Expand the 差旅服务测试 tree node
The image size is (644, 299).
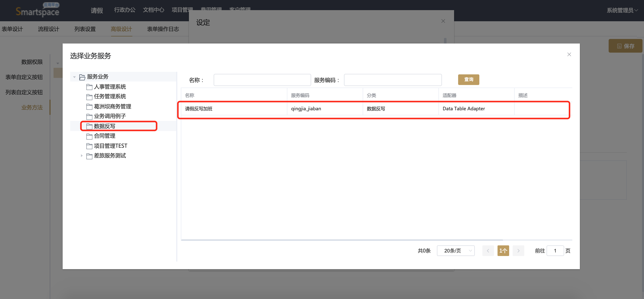click(82, 156)
